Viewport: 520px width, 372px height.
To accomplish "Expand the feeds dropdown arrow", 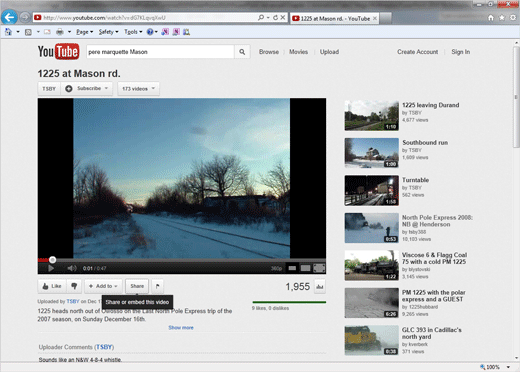I will click(38, 32).
